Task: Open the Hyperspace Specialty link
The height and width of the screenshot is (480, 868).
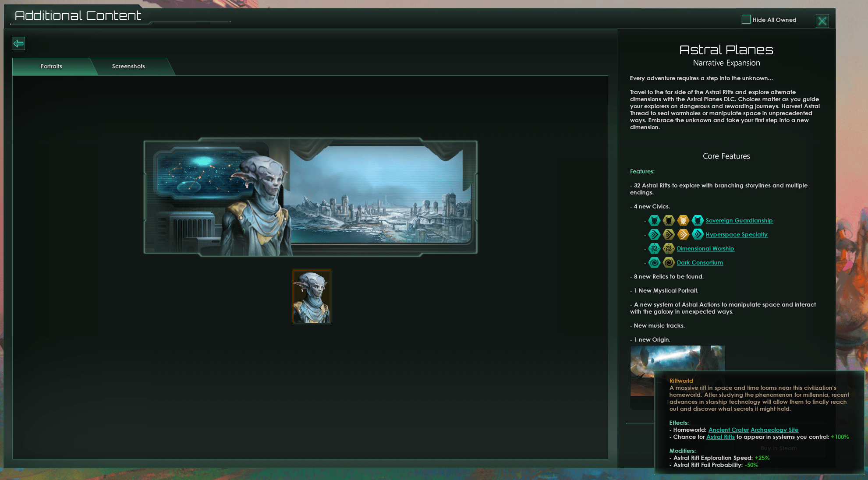Action: click(737, 234)
